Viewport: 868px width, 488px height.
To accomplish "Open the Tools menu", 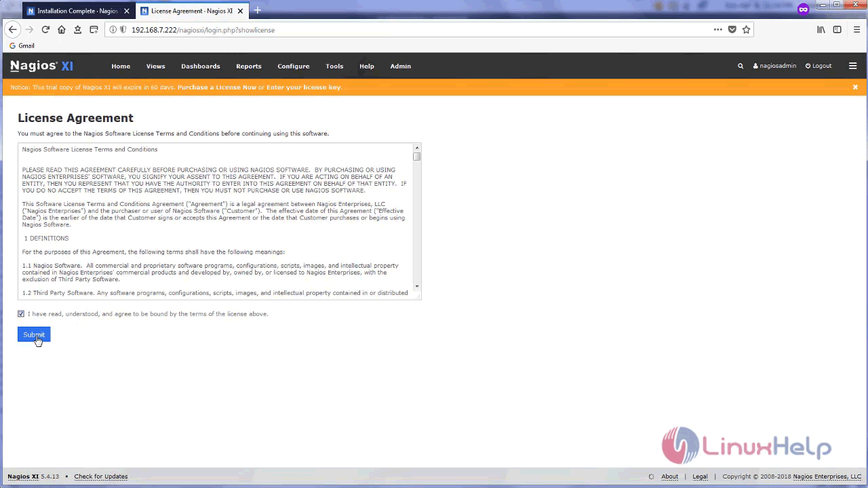I will (334, 66).
